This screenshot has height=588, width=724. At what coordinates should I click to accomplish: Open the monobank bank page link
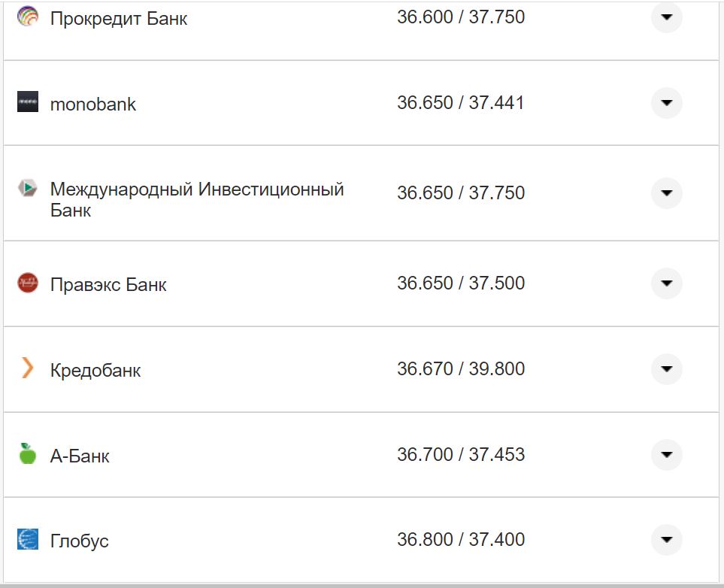tap(92, 104)
